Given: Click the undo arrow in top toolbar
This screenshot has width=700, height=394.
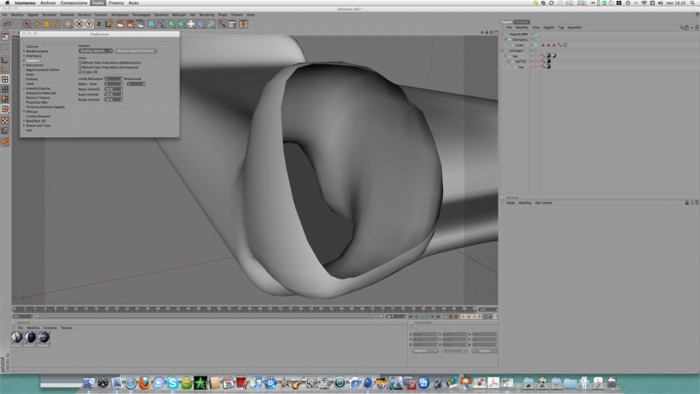Looking at the screenshot, I should 7,24.
